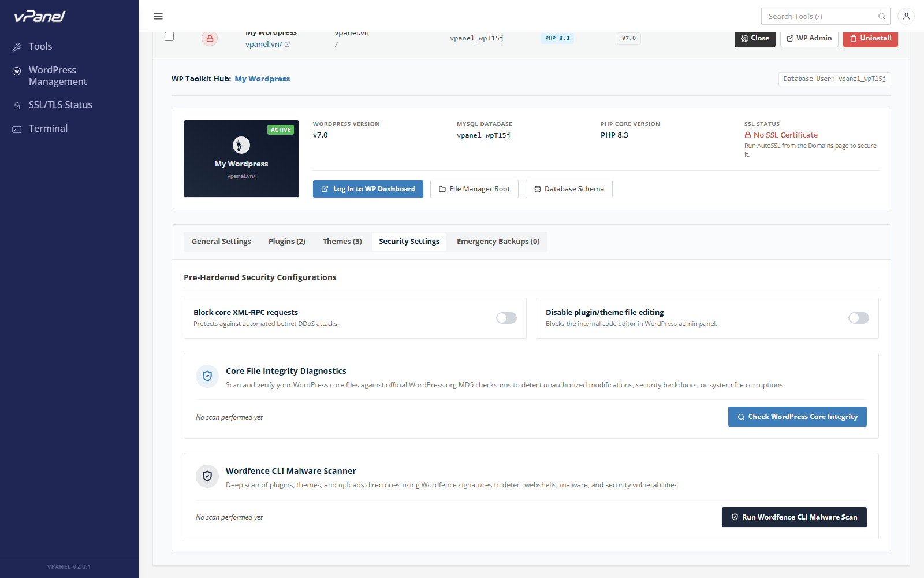The image size is (924, 578).
Task: Click the PHP 8.3 badge in site row
Action: [557, 38]
